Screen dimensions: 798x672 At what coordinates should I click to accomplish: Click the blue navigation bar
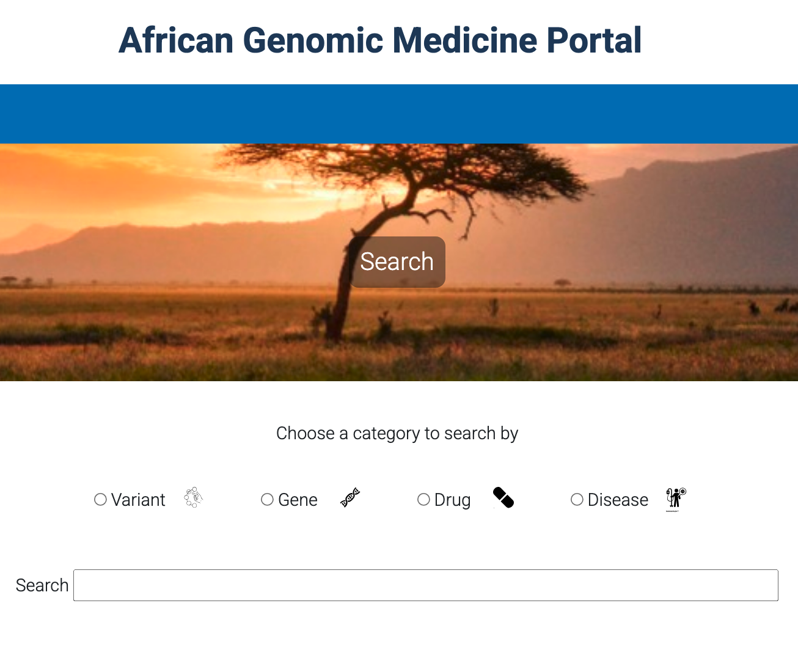click(399, 114)
